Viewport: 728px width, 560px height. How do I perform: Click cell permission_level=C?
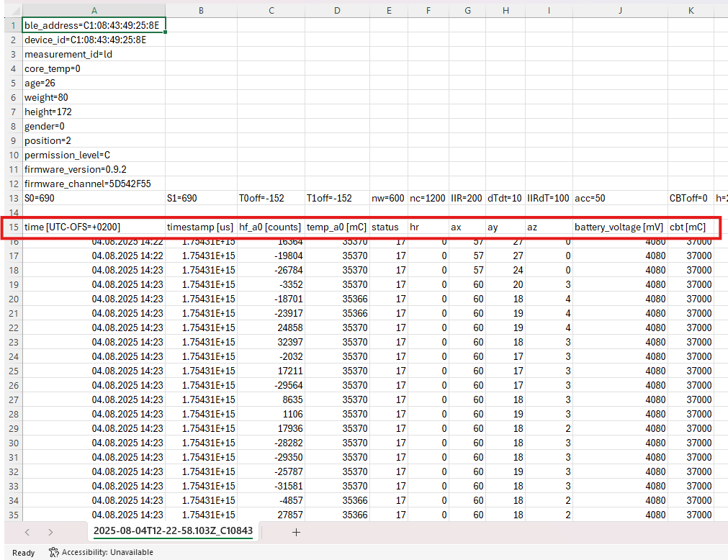(94, 155)
